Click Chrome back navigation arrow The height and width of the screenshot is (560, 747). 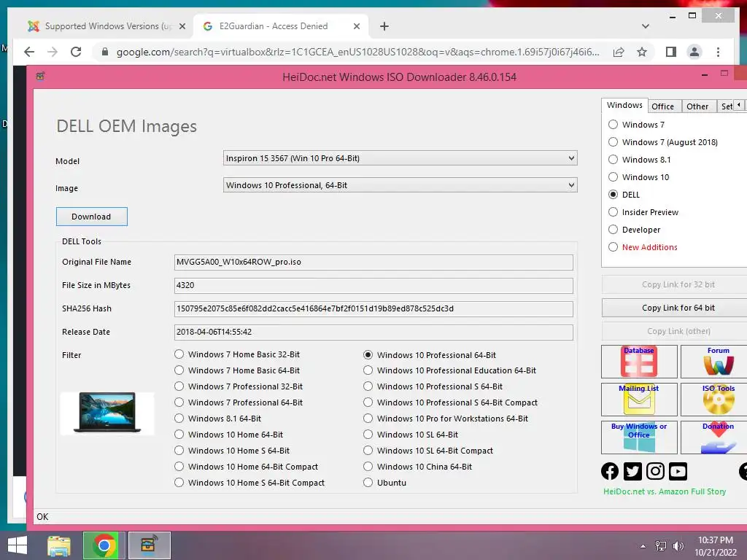pos(29,52)
